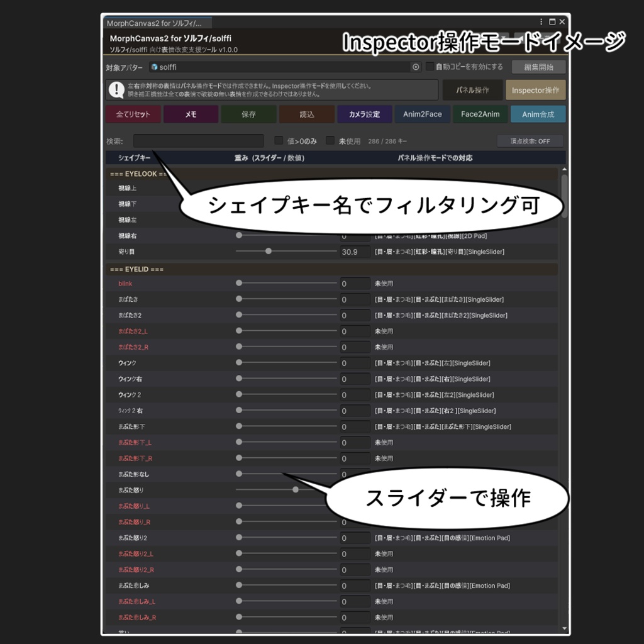Click the まぶた影なし shape key label
Screen dimensions: 644x644
coord(133,474)
